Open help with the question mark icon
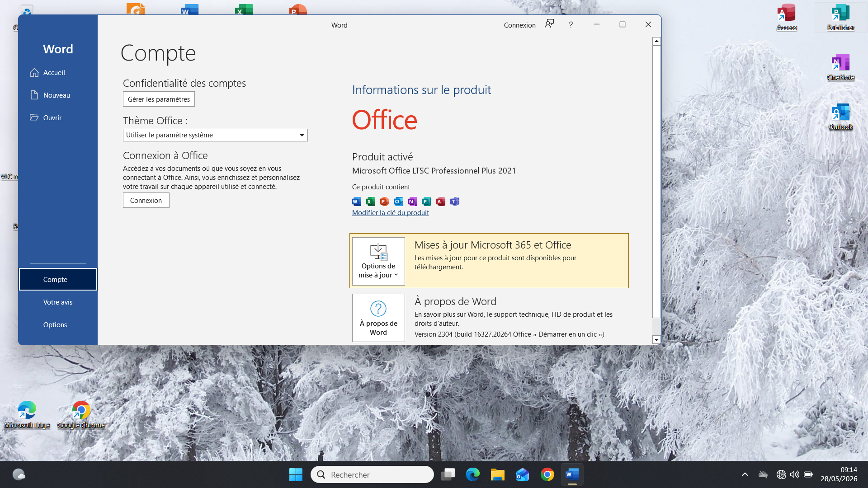Screen dimensions: 868x488 tap(571, 25)
